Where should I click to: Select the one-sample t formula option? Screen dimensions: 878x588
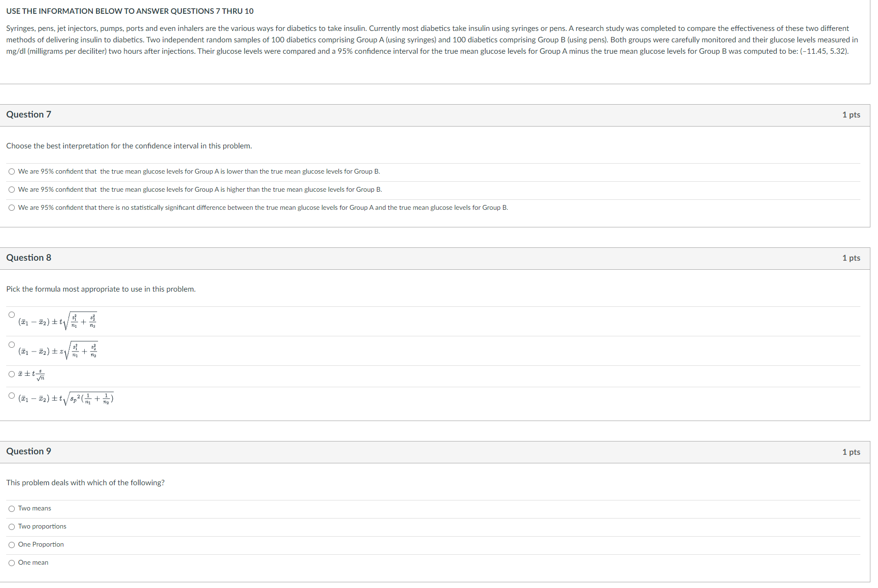coord(12,374)
